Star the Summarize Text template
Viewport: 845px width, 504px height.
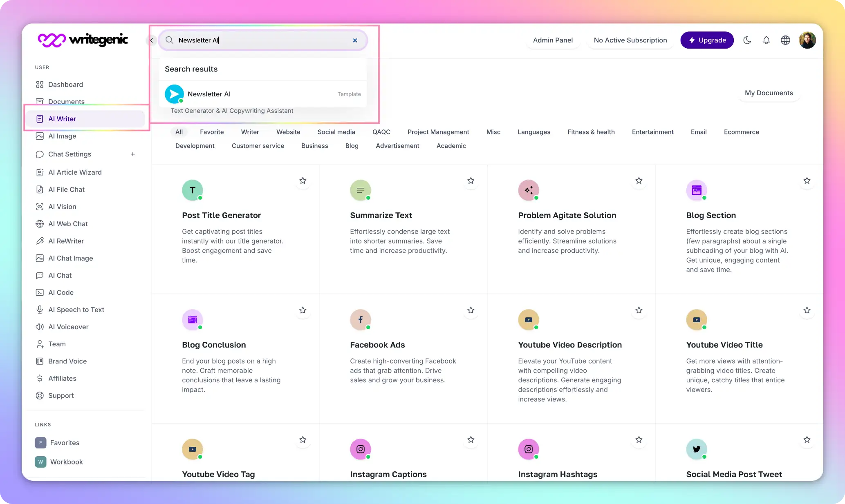[471, 181]
